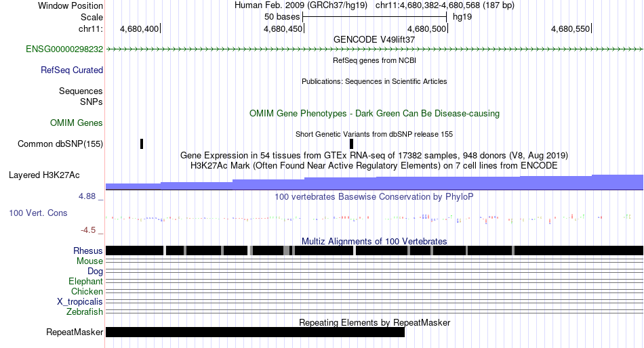Open the RefSeq Curated track label

72,70
